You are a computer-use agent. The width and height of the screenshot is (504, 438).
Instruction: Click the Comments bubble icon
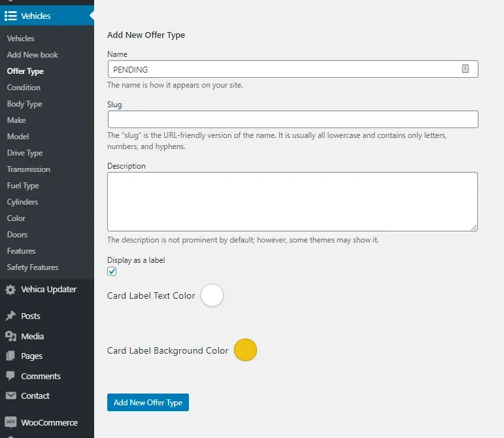point(10,376)
